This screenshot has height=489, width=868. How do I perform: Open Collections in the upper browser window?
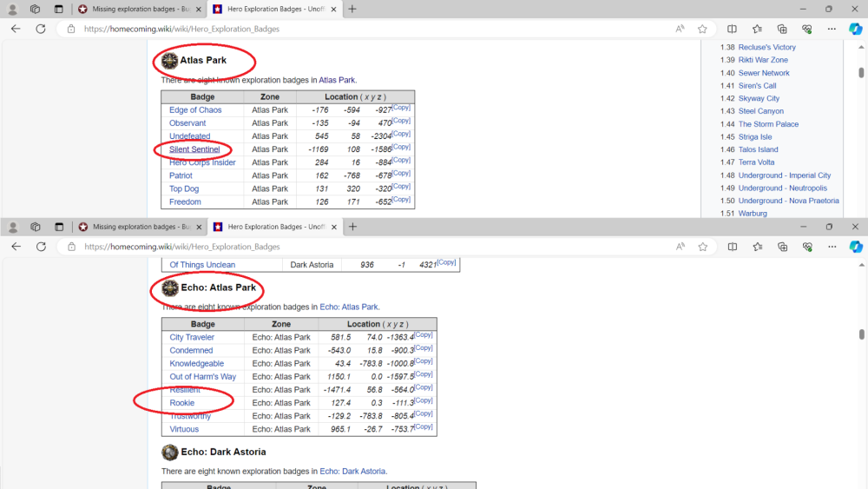click(781, 29)
